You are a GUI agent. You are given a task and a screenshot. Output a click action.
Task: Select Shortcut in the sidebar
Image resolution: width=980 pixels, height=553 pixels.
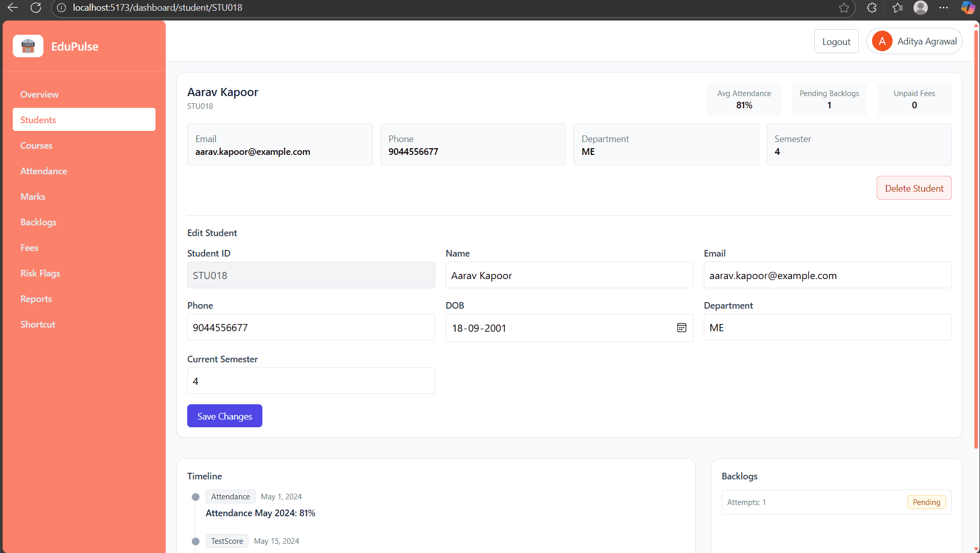coord(84,325)
